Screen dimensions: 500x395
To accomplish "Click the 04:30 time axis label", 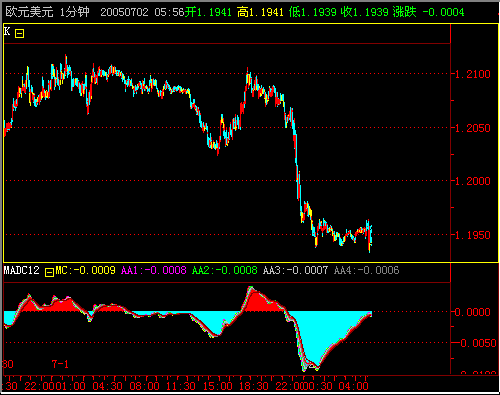I will (x=107, y=386).
